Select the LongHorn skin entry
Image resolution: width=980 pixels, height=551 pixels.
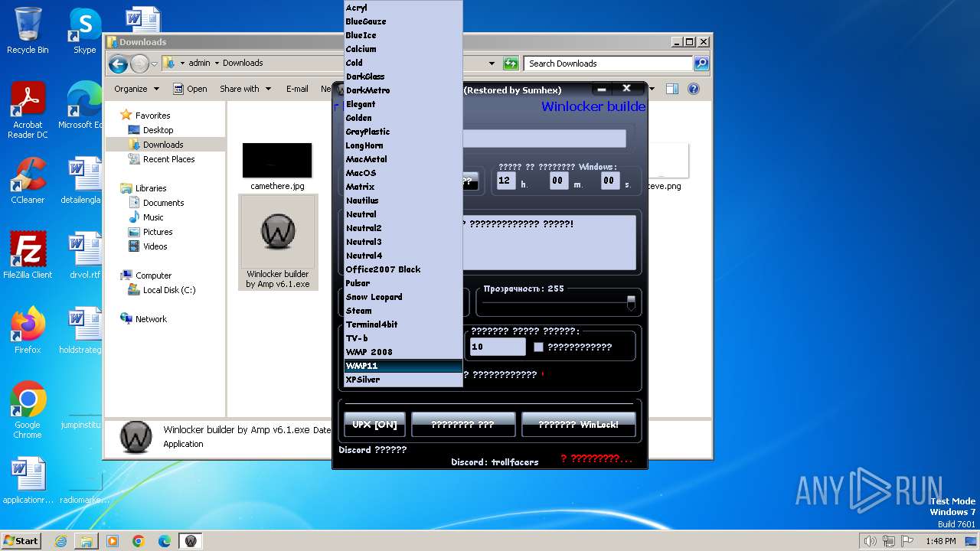tap(403, 145)
